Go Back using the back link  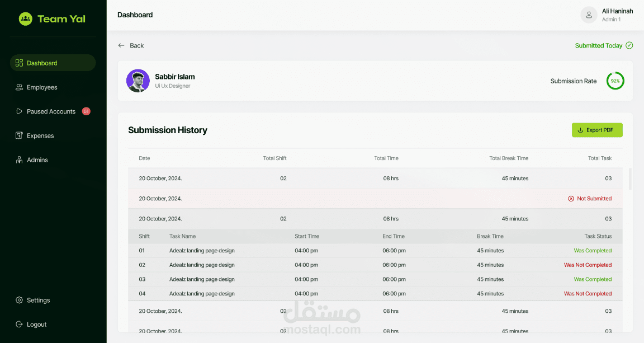pos(131,45)
